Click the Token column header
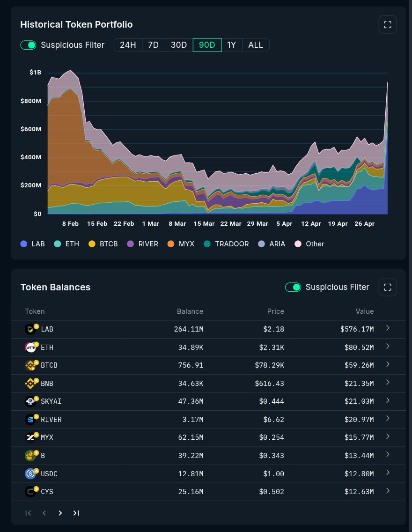Image resolution: width=412 pixels, height=532 pixels. pos(35,311)
